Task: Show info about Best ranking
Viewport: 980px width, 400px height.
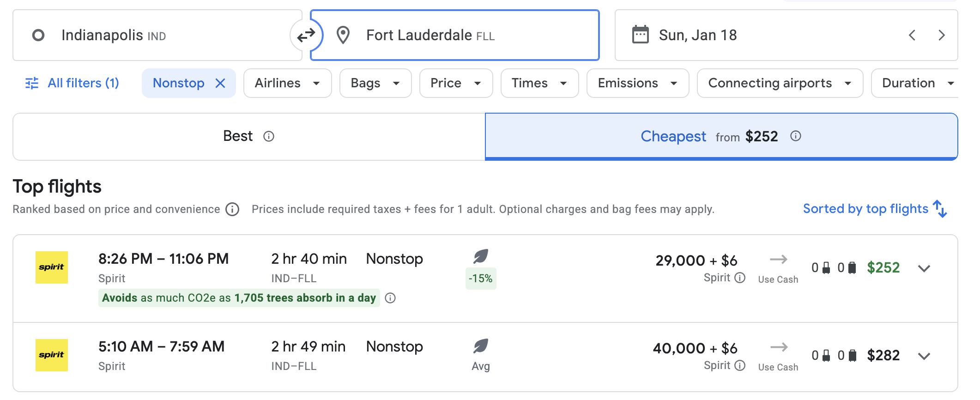Action: click(269, 136)
